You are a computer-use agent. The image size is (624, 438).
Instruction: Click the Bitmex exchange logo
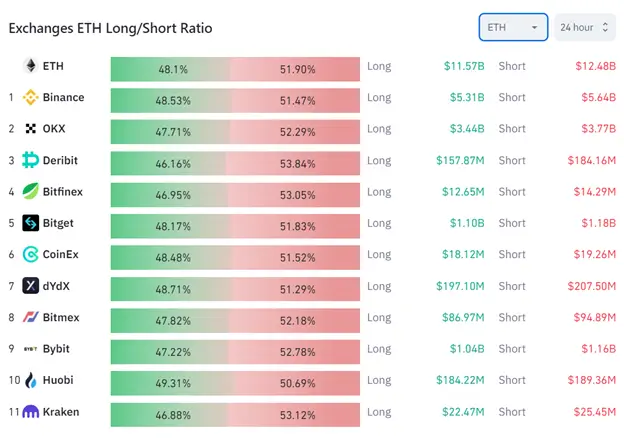(x=30, y=318)
